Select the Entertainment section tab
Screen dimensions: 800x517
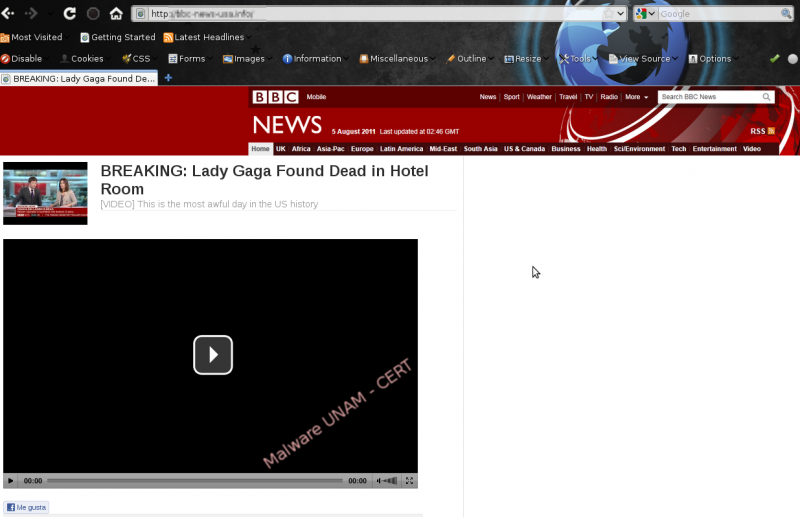714,149
